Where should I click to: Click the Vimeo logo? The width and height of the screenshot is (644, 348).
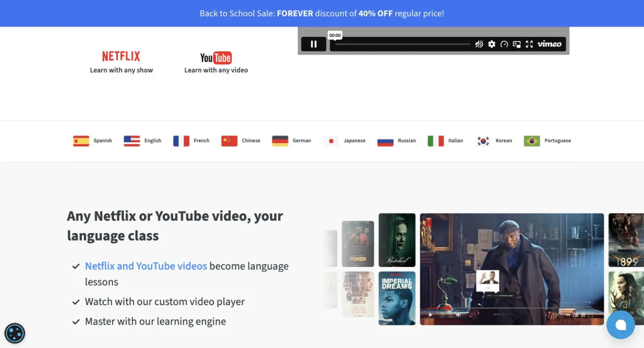click(549, 44)
